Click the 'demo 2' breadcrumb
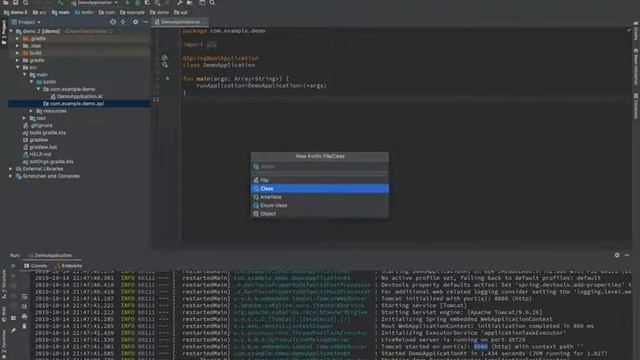 pyautogui.click(x=16, y=12)
